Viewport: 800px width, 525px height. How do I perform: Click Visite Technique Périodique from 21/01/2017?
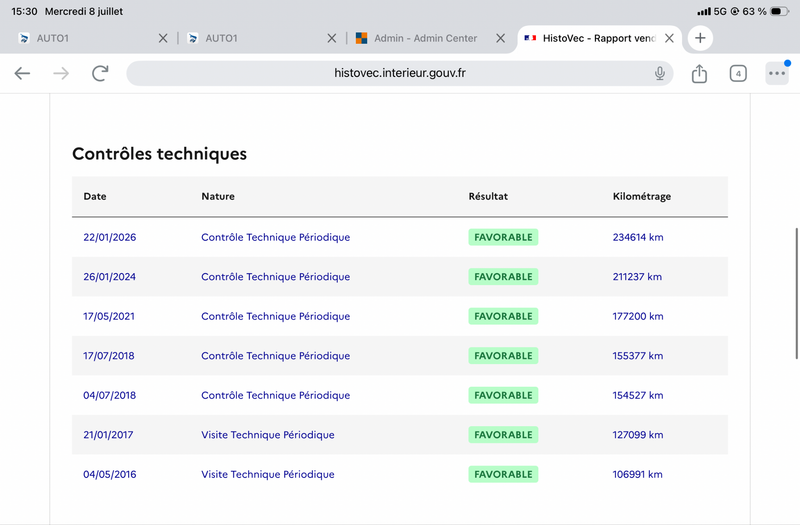pos(268,435)
